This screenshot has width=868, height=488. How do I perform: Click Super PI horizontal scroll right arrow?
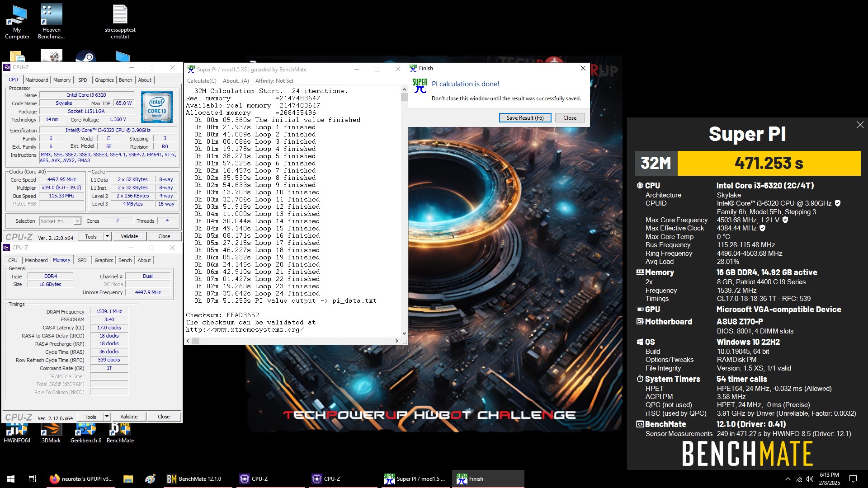397,341
